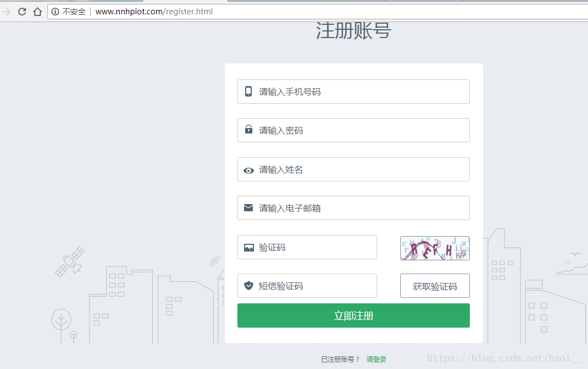This screenshot has height=369, width=588.
Task: Click the browser refresh icon
Action: pos(22,10)
